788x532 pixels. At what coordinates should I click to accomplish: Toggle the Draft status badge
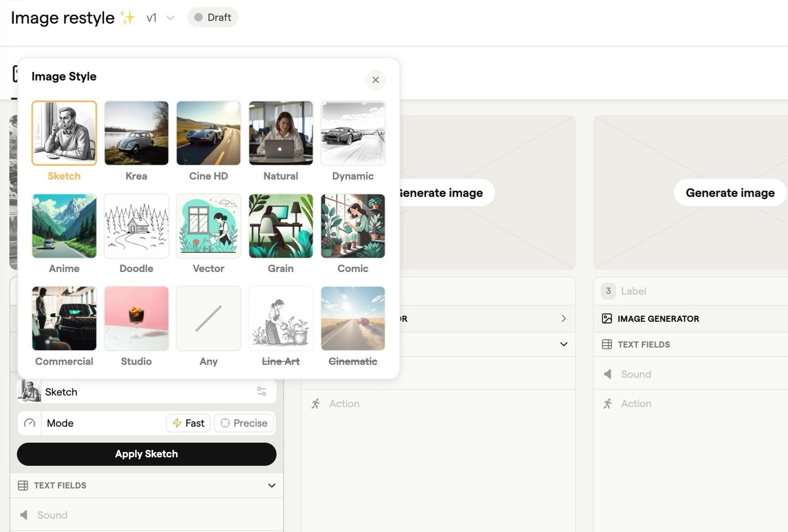click(212, 17)
